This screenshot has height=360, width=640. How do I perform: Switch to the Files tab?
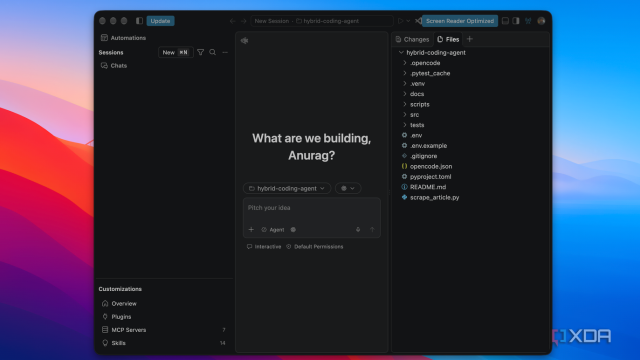pos(448,39)
